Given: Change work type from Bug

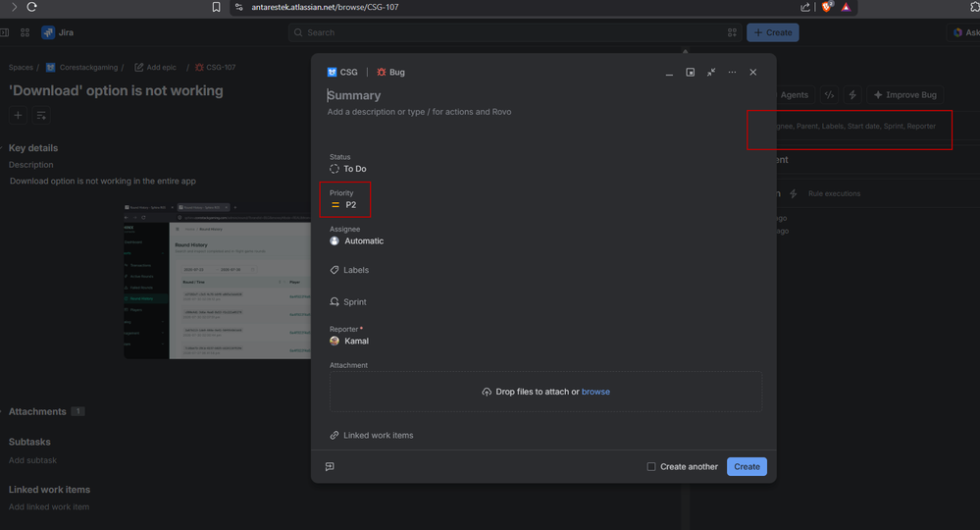Looking at the screenshot, I should click(390, 73).
